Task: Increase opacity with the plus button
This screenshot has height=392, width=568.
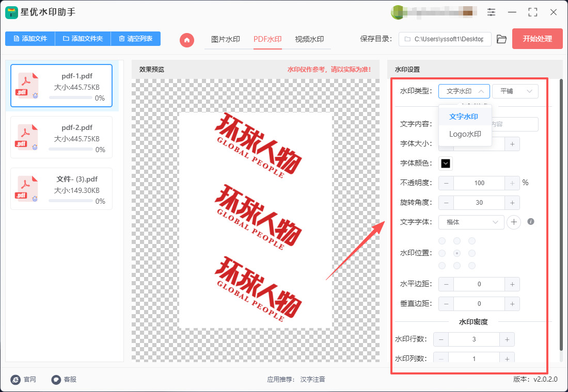Action: tap(512, 183)
